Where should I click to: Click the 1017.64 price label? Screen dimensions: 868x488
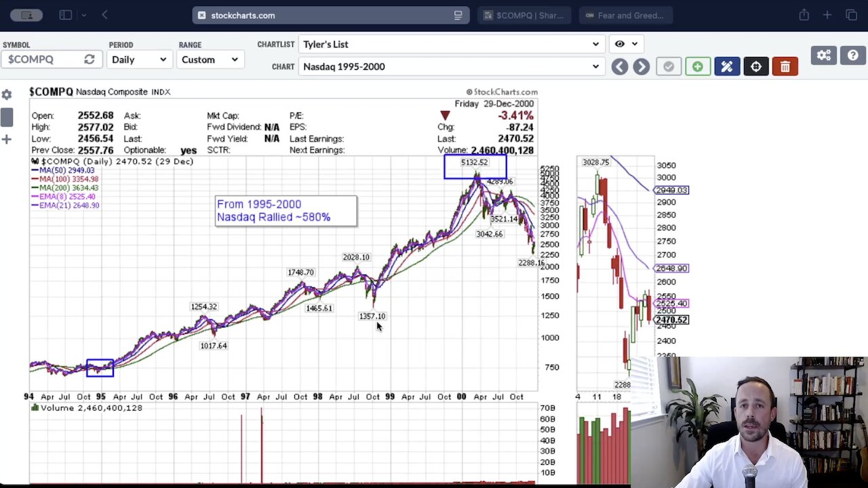pos(214,346)
